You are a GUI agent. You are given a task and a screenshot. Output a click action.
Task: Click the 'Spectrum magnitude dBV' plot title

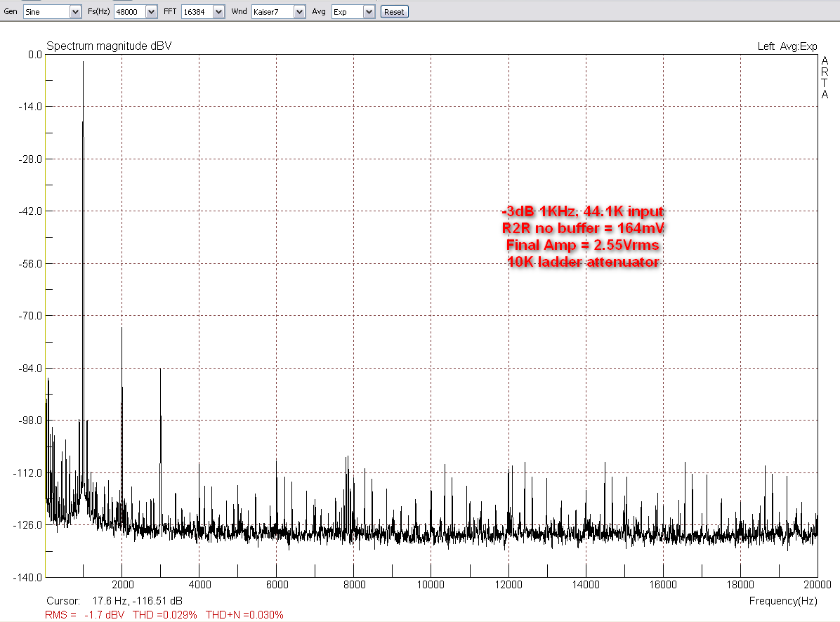[108, 46]
